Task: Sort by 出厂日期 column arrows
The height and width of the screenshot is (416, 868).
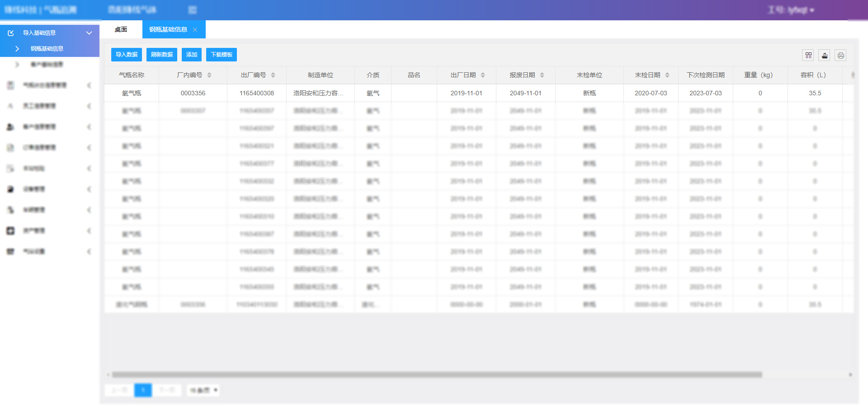Action: click(483, 75)
